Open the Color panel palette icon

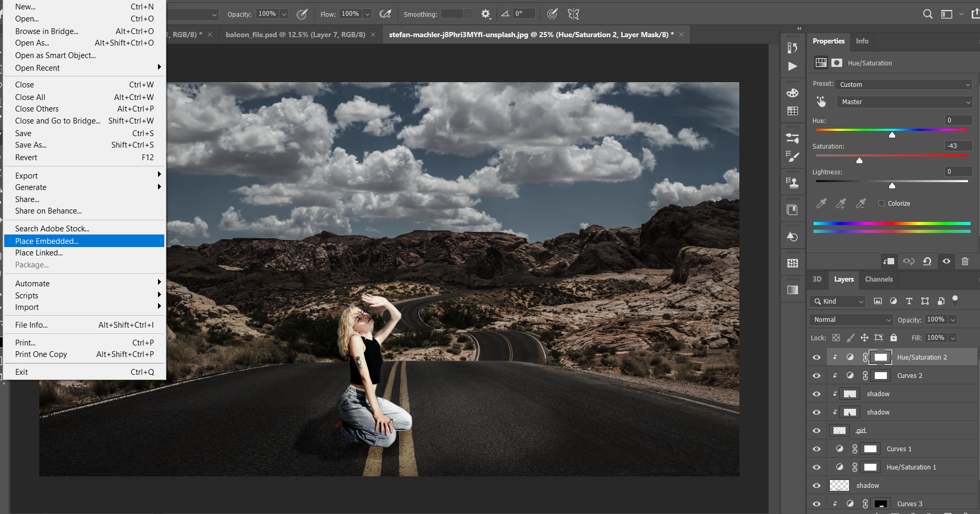[x=793, y=93]
